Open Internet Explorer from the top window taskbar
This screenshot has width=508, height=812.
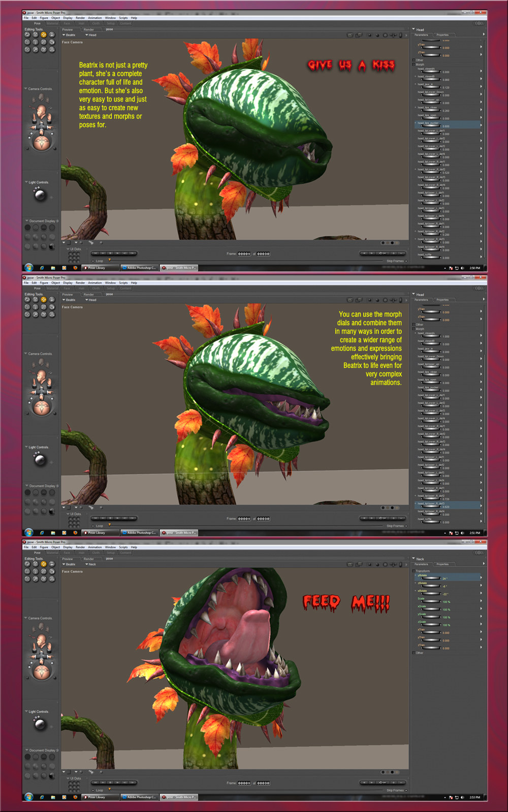(42, 267)
